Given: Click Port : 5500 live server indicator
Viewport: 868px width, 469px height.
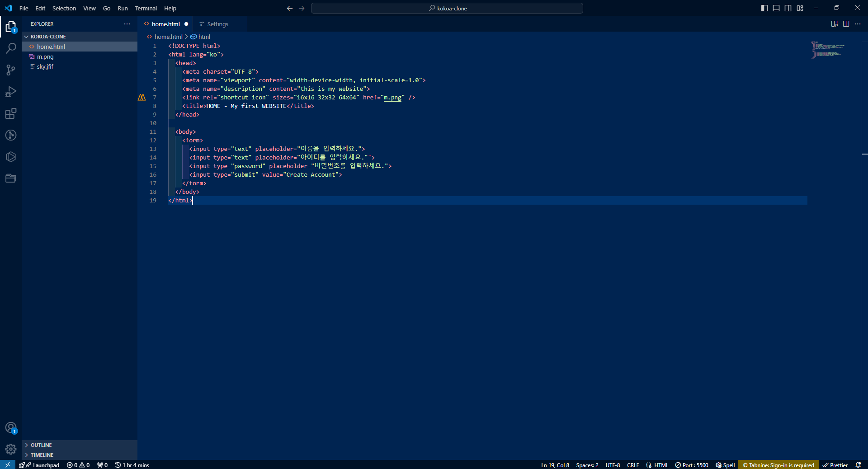Looking at the screenshot, I should 692,465.
